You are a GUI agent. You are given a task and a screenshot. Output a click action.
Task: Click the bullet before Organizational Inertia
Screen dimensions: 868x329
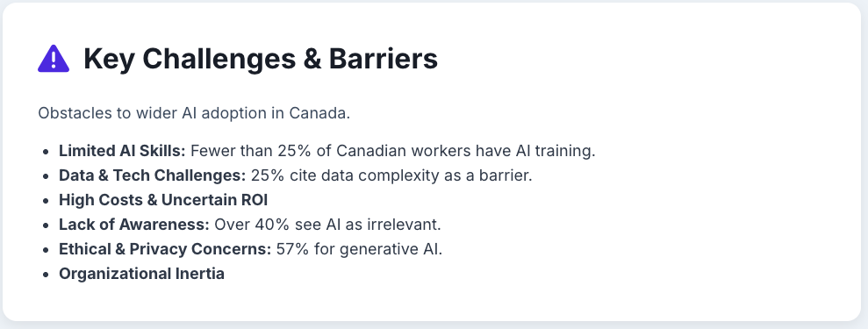point(46,275)
